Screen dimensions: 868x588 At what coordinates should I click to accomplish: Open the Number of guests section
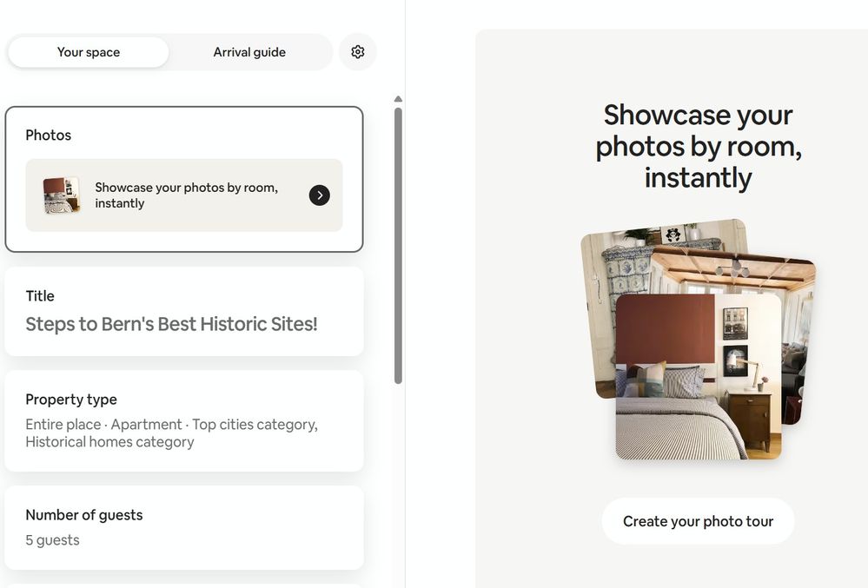pyautogui.click(x=184, y=527)
